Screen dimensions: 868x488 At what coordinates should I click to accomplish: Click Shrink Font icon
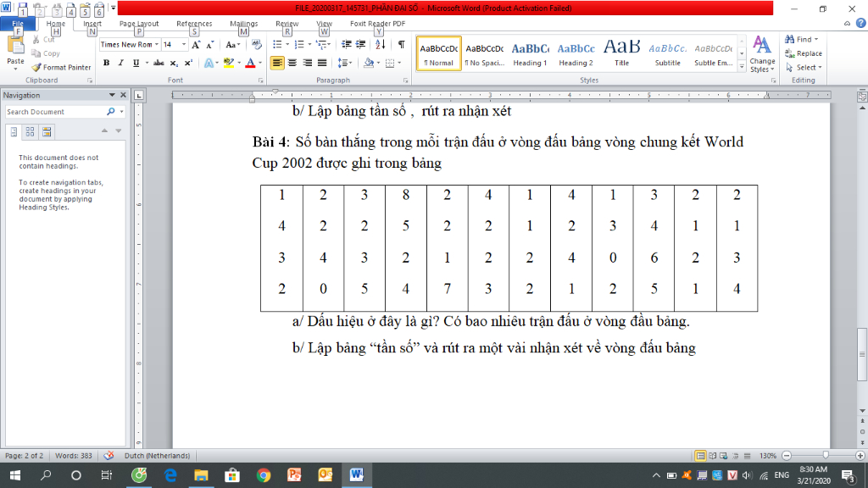tap(210, 45)
